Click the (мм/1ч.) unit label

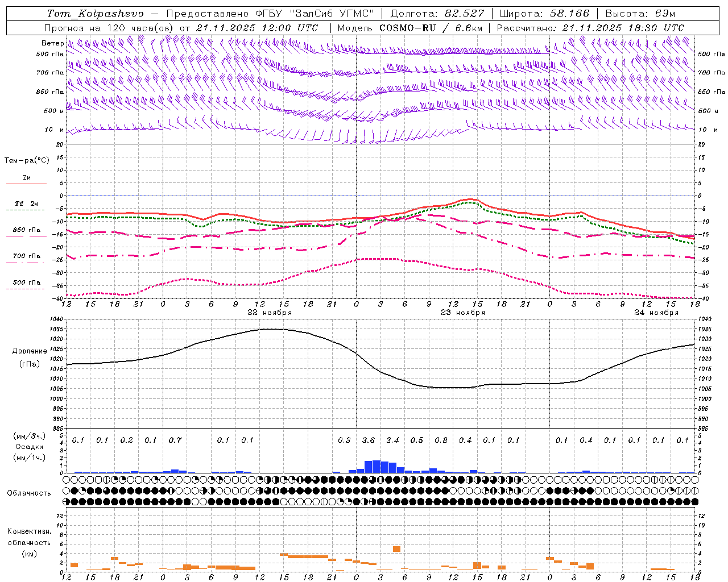(30, 458)
